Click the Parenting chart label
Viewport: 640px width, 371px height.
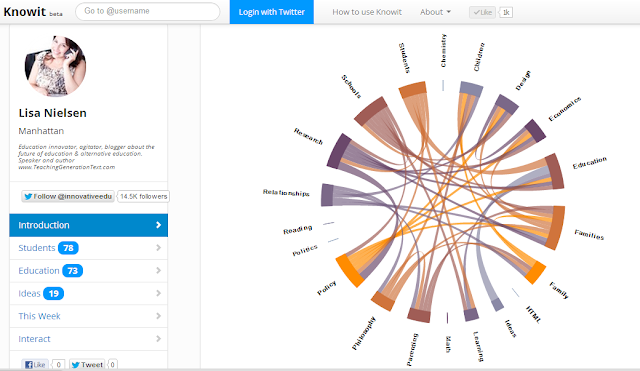pos(412,349)
